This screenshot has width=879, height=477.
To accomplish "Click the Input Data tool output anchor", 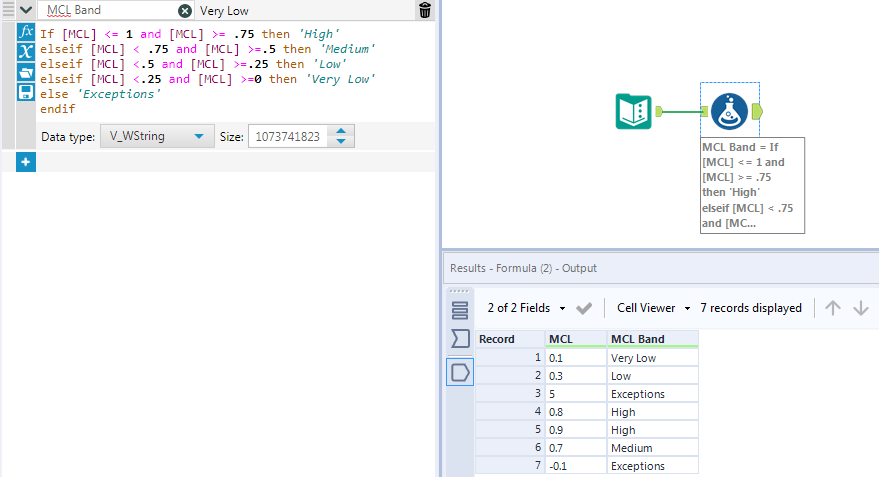I will coord(659,111).
